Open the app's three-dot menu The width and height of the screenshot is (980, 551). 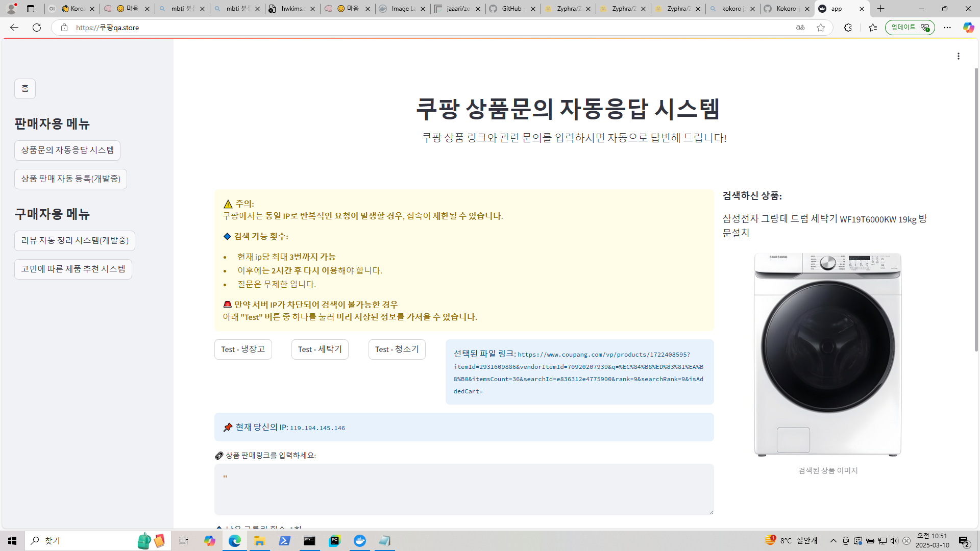click(959, 56)
